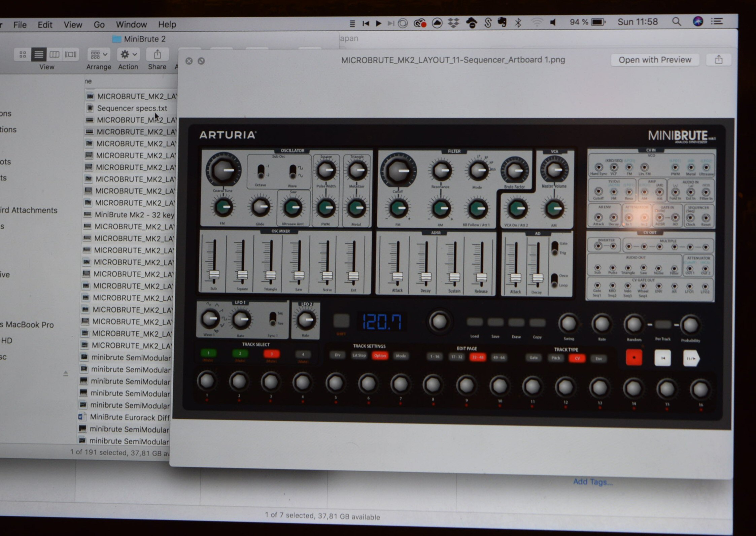Open the Creative Cloud menu bar icon
Screen dimensions: 756x536
[x=420, y=23]
